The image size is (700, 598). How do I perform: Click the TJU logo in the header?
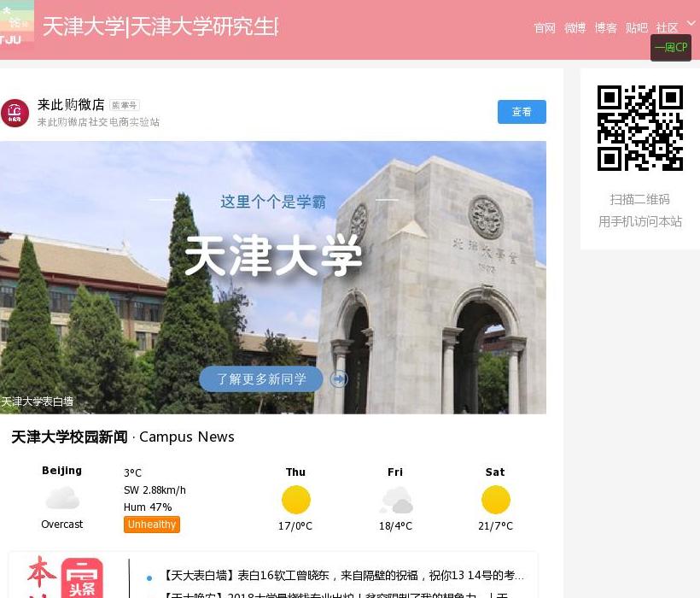pyautogui.click(x=16, y=23)
